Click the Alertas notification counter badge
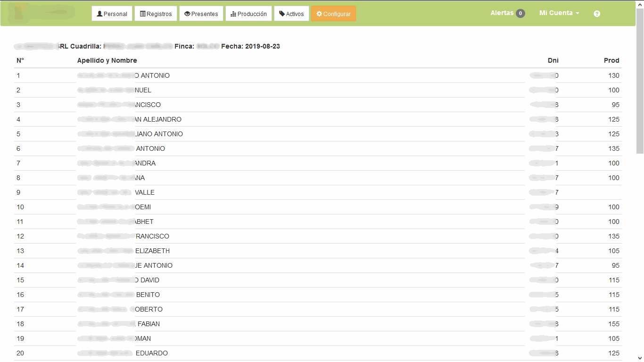The width and height of the screenshot is (644, 362). click(x=520, y=13)
